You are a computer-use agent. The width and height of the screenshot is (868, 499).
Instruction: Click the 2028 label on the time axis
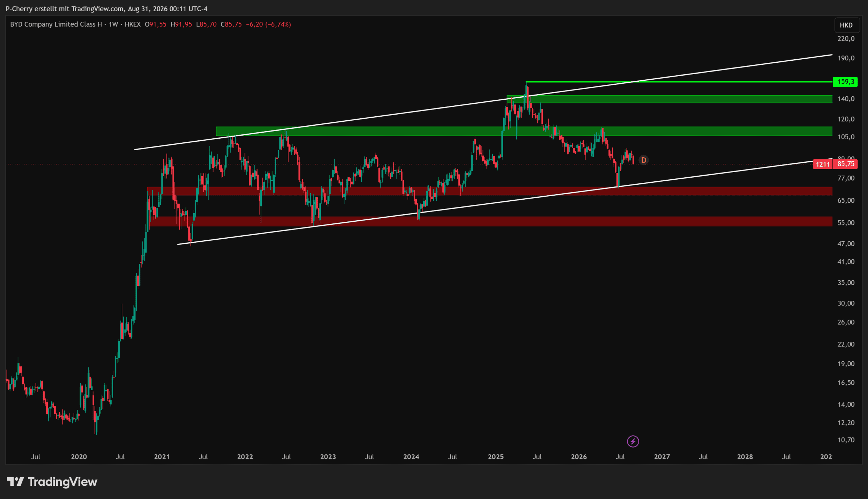[x=745, y=457]
